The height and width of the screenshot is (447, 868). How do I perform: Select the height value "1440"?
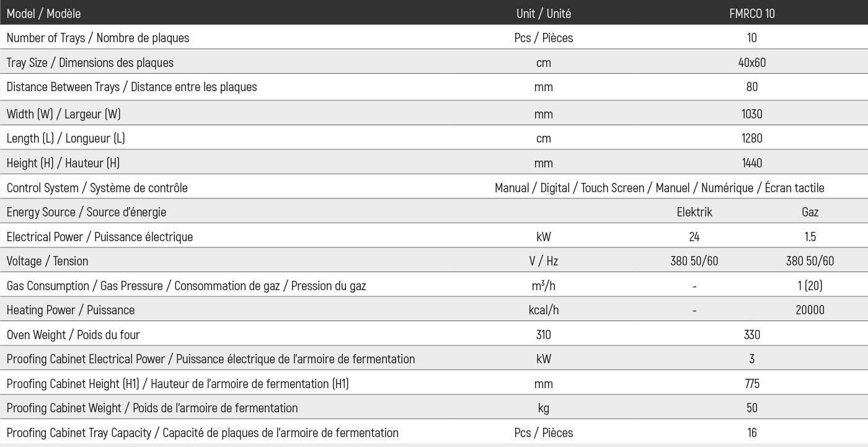[x=751, y=163]
